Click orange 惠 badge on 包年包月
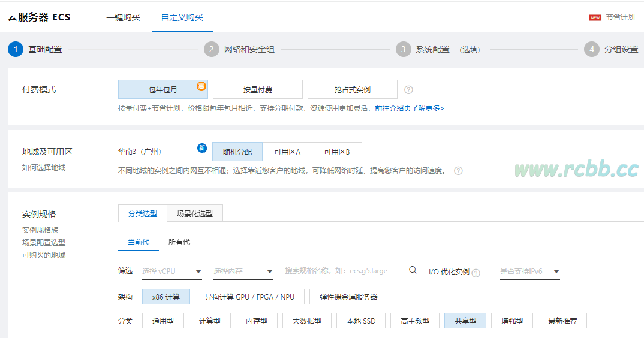The height and width of the screenshot is (338, 644). tap(201, 86)
